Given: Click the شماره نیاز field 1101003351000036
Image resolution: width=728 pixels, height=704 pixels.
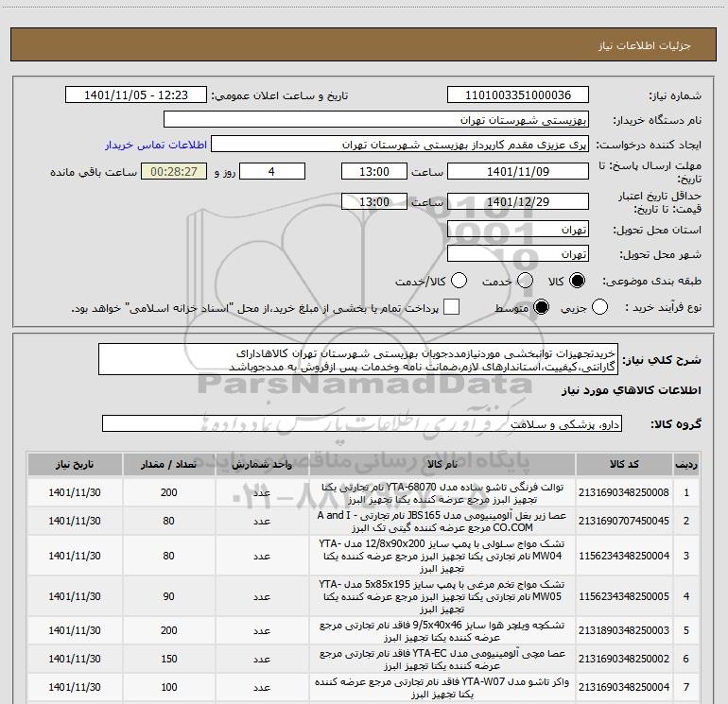Looking at the screenshot, I should point(518,95).
